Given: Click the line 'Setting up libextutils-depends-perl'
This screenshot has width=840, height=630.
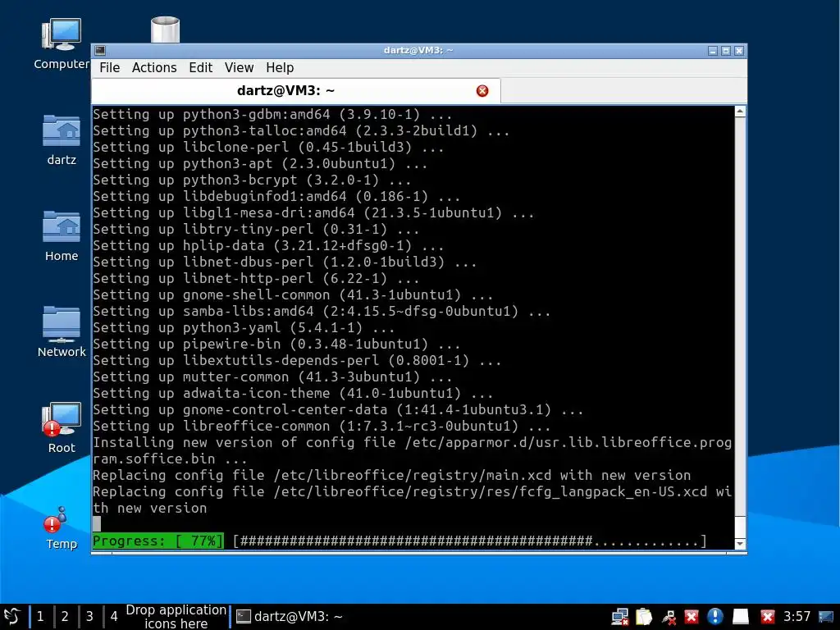Looking at the screenshot, I should pos(297,361).
